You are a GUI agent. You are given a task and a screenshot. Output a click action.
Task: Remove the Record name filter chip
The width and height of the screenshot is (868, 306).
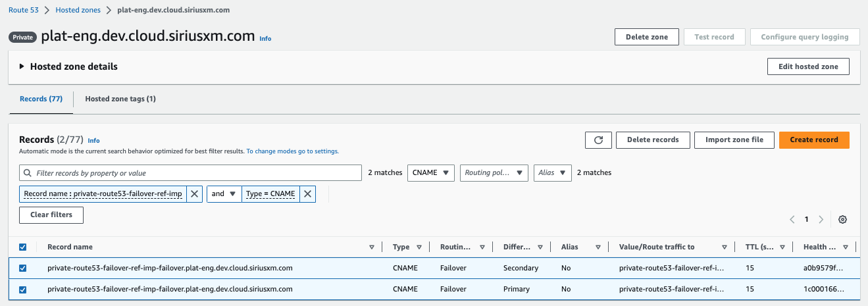click(194, 193)
